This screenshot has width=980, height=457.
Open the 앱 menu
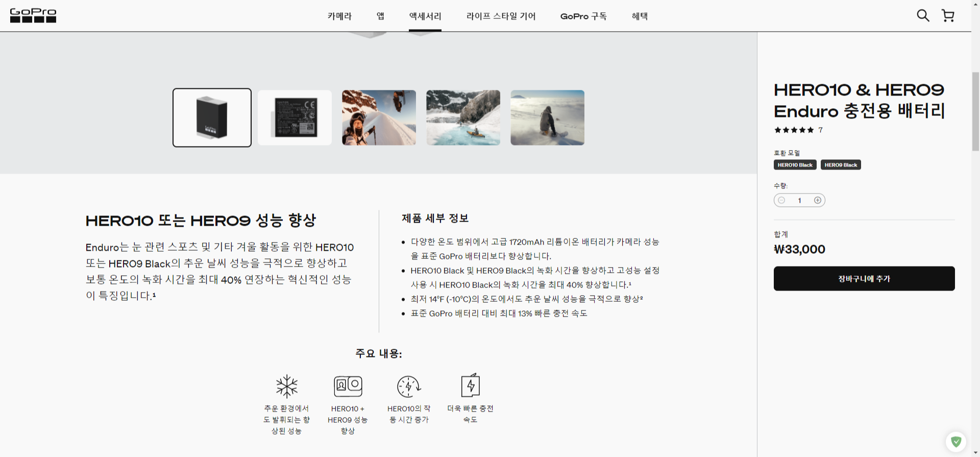point(380,16)
